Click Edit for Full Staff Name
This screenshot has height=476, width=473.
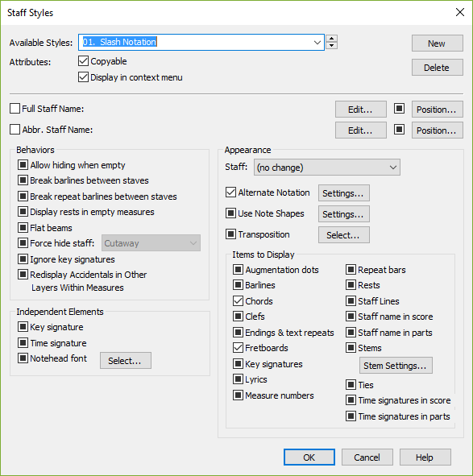pos(361,109)
